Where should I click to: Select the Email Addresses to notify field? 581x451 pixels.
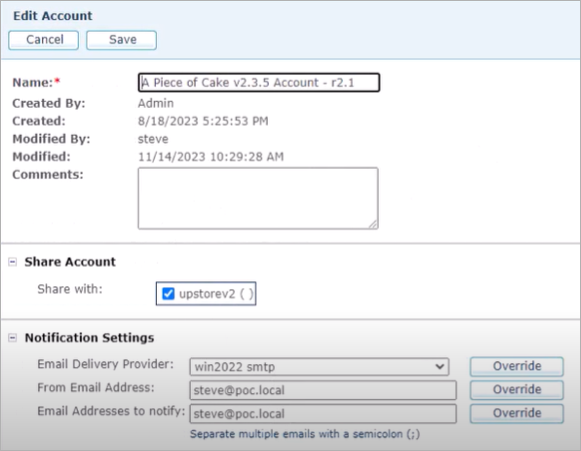tap(323, 414)
